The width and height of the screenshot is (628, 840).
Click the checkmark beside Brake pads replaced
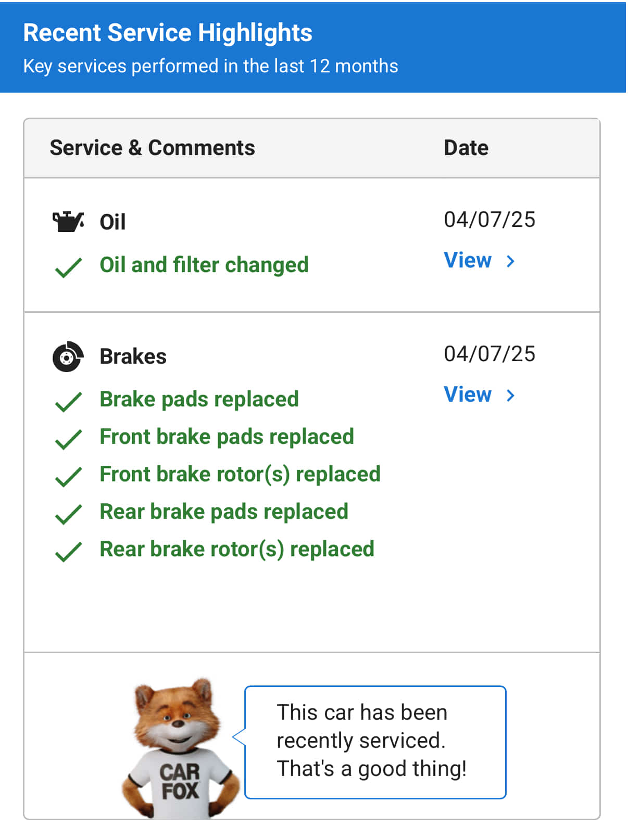click(68, 402)
